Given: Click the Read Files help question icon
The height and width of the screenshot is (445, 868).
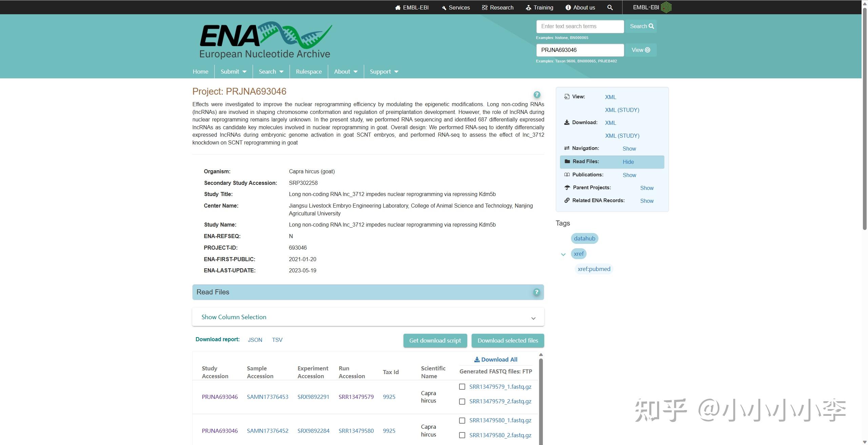Looking at the screenshot, I should click(536, 292).
